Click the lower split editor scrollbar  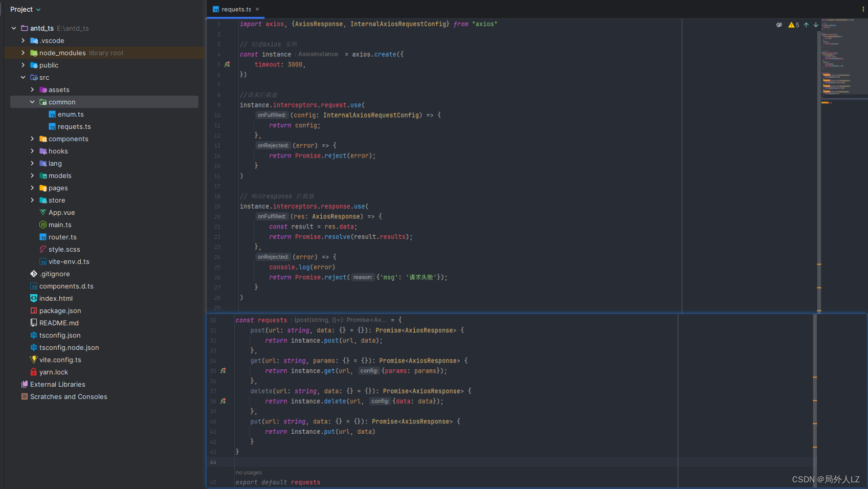815,400
